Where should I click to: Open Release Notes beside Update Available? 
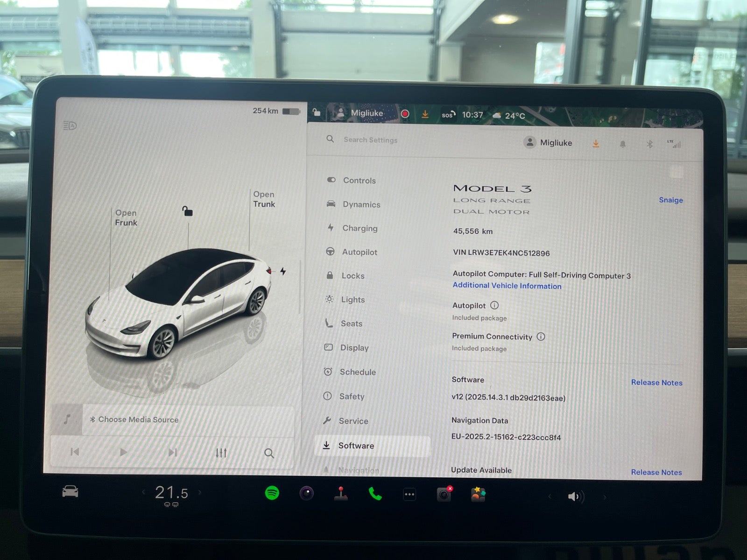(x=656, y=472)
